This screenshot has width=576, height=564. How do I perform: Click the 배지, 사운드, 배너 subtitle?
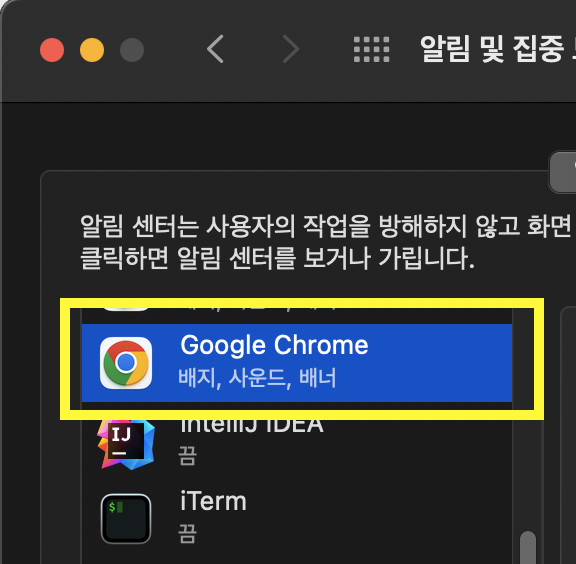pos(257,378)
